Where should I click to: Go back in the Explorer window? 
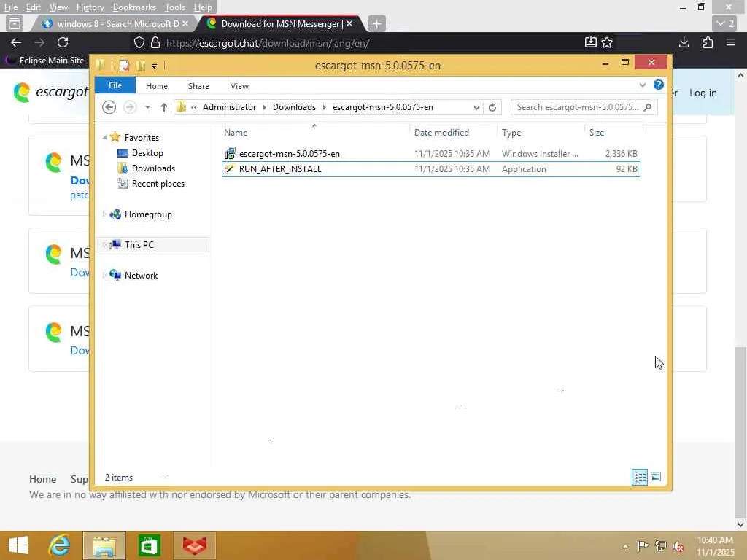pos(109,107)
